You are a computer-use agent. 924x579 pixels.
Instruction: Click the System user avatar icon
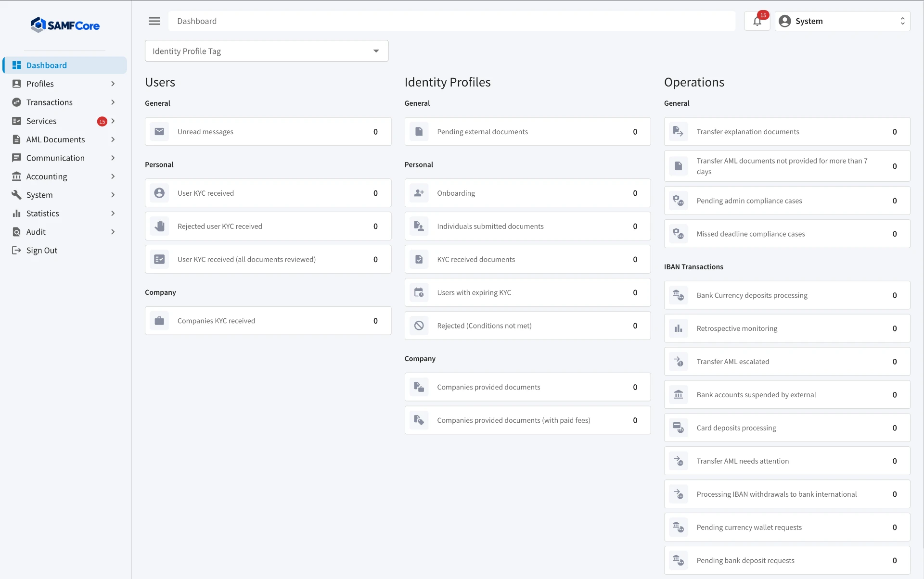pyautogui.click(x=785, y=21)
